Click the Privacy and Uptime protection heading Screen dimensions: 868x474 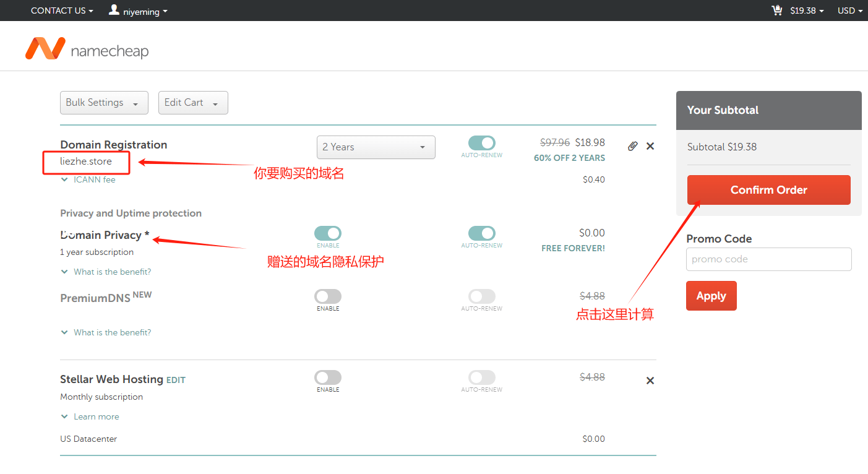[131, 213]
